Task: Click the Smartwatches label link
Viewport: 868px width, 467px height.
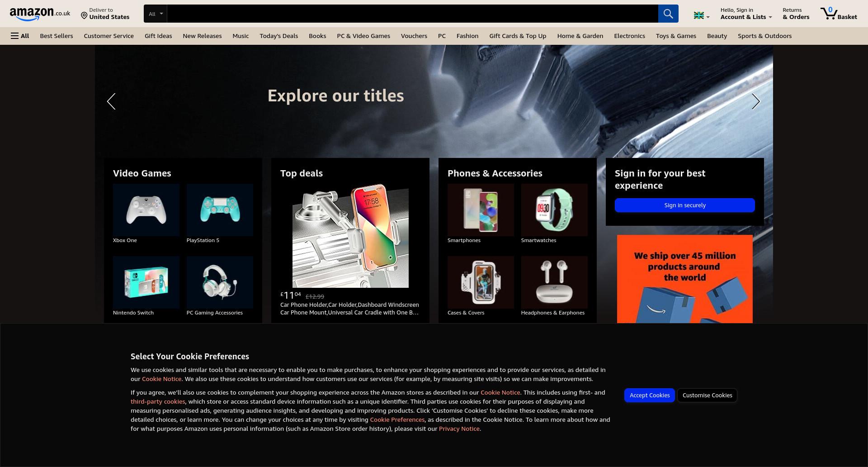Action: point(538,240)
